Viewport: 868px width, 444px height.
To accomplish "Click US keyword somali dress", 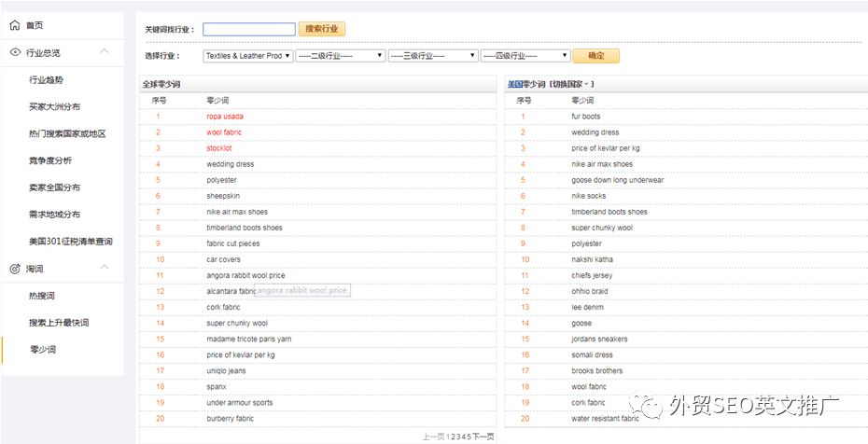I will point(592,355).
